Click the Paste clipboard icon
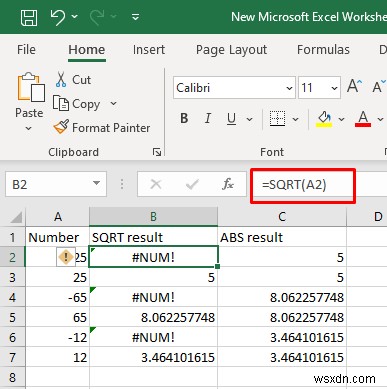The width and height of the screenshot is (387, 389). tap(31, 87)
